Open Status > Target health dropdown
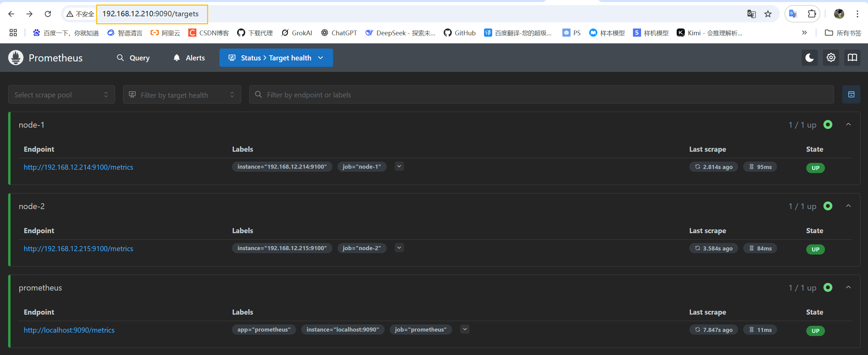The image size is (868, 355). [276, 58]
